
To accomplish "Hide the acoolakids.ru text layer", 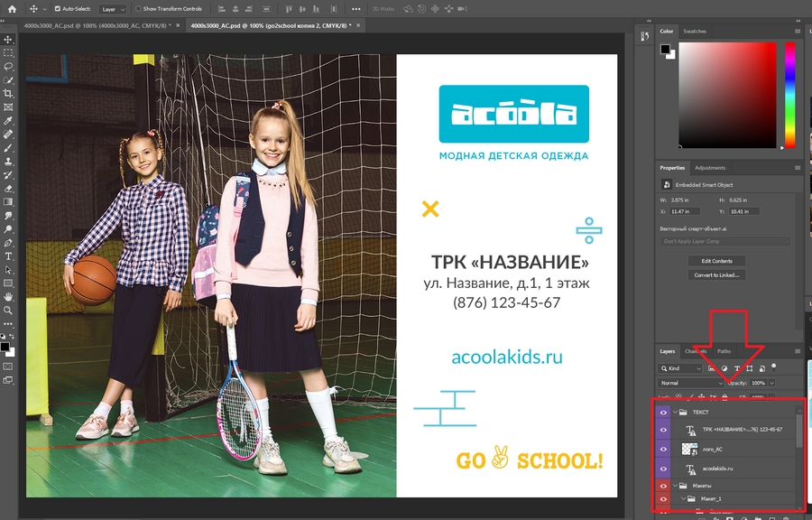I will click(x=663, y=469).
